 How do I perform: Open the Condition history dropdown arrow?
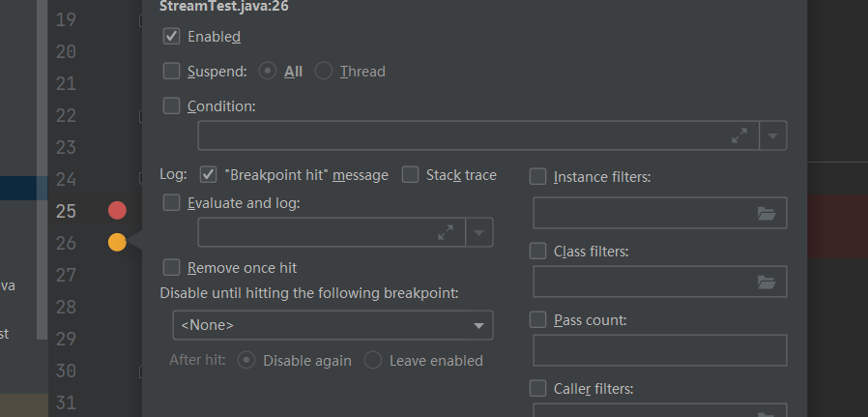773,136
